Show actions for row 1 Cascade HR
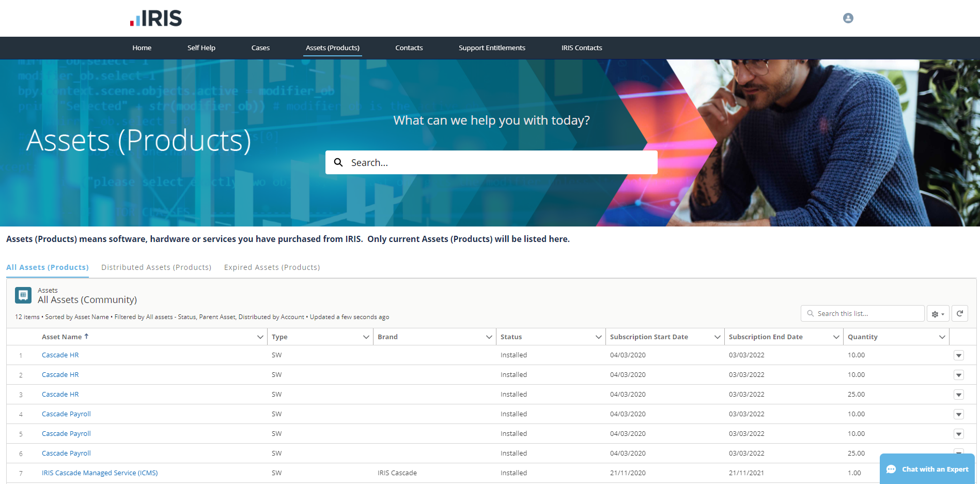The width and height of the screenshot is (980, 484). click(959, 355)
